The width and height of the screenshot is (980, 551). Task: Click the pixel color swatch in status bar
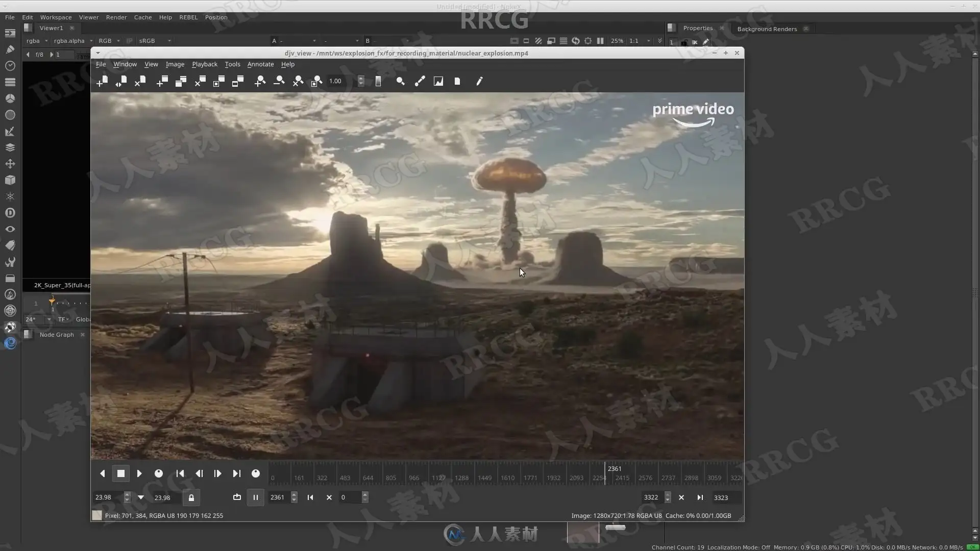96,516
